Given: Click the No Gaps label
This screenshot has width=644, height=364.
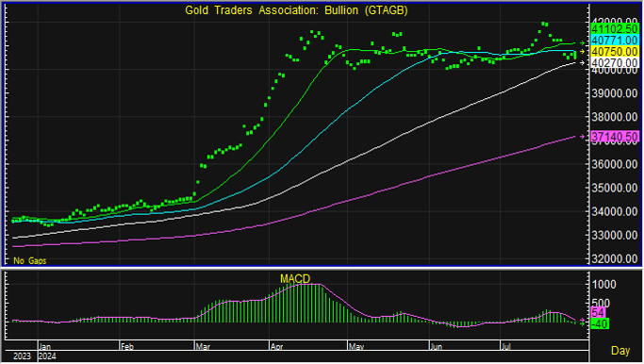Looking at the screenshot, I should [x=29, y=260].
